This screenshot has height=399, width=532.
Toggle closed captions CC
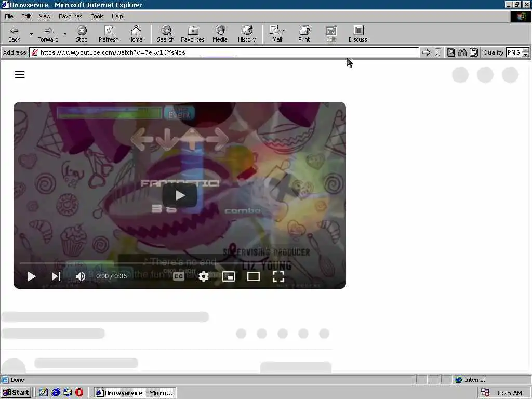point(179,276)
